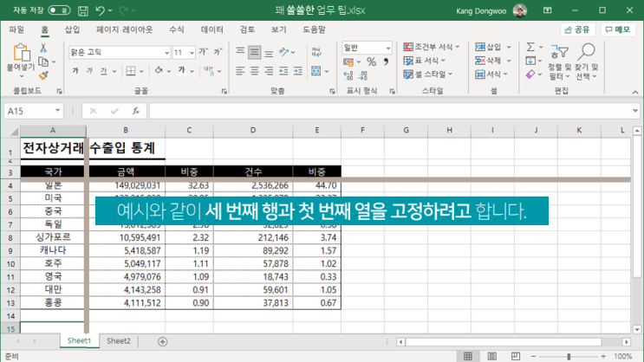Toggle bold formatting
644x362 pixels.
[x=75, y=71]
